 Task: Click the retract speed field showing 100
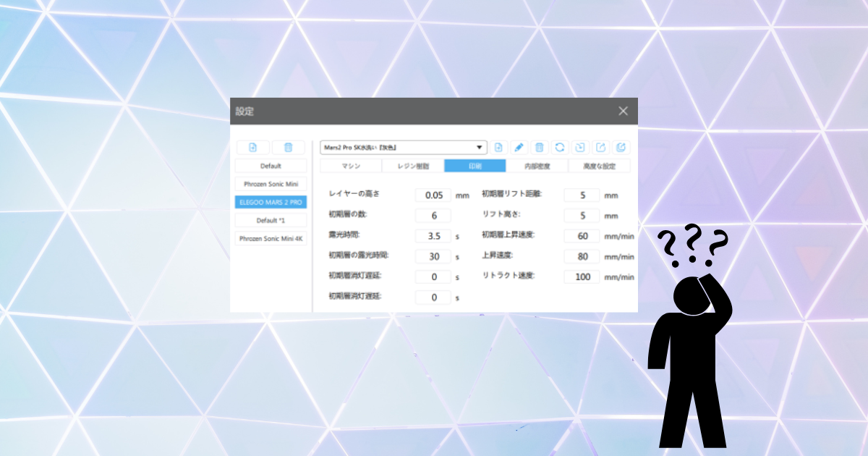click(582, 276)
